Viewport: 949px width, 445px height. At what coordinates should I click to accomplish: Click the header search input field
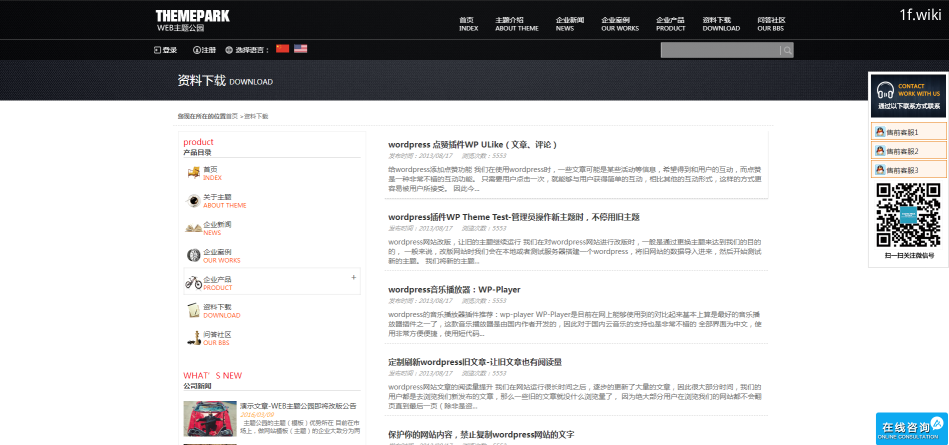click(720, 50)
